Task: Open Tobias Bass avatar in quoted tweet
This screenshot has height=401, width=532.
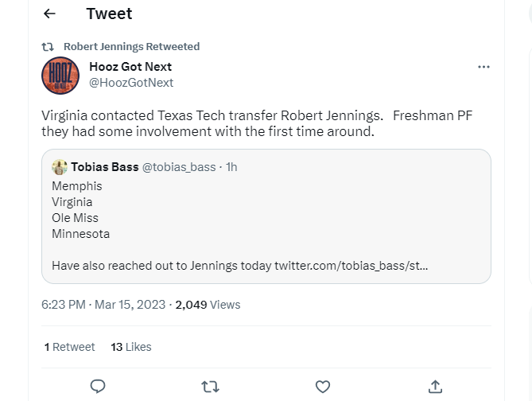Action: point(59,167)
